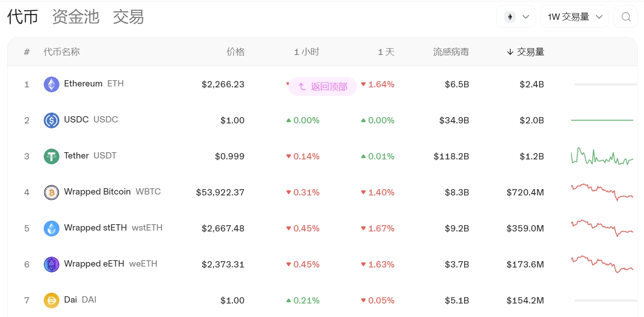Click the 价格 column header
The height and width of the screenshot is (317, 644).
[236, 52]
